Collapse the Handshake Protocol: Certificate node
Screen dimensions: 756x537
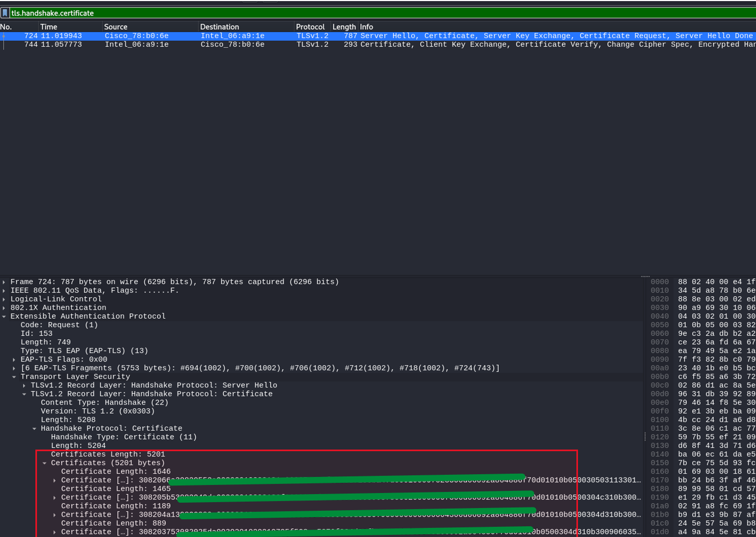click(x=34, y=428)
